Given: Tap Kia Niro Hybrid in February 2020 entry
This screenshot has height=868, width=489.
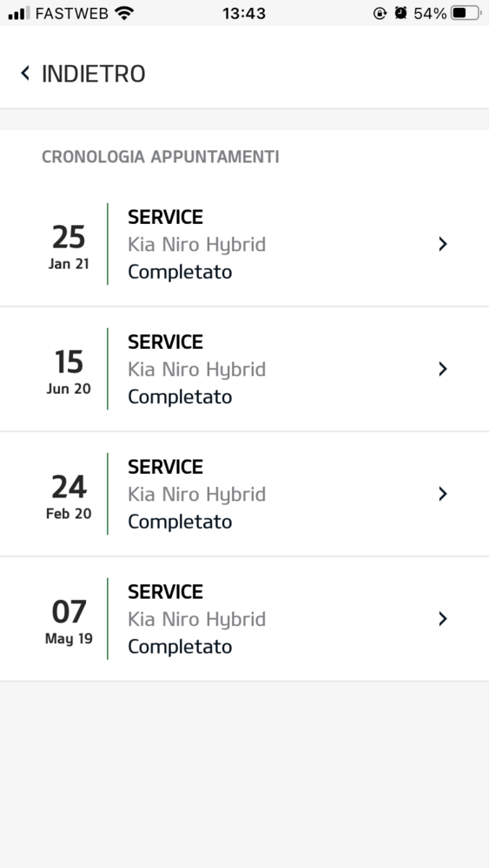Looking at the screenshot, I should coord(196,495).
